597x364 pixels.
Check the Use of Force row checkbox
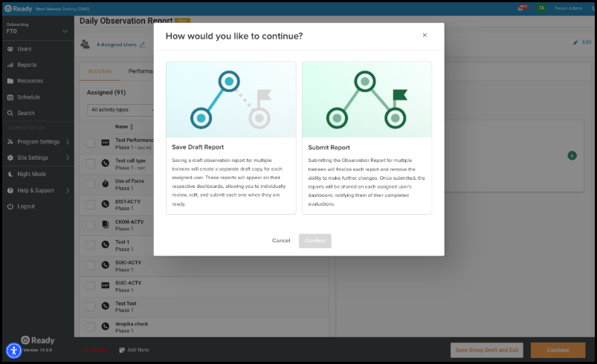[x=90, y=184]
